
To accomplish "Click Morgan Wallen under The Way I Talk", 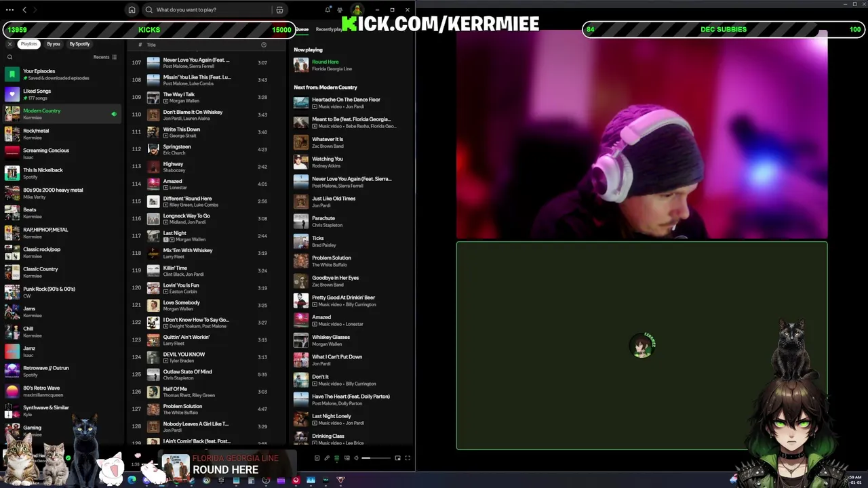I will point(184,100).
